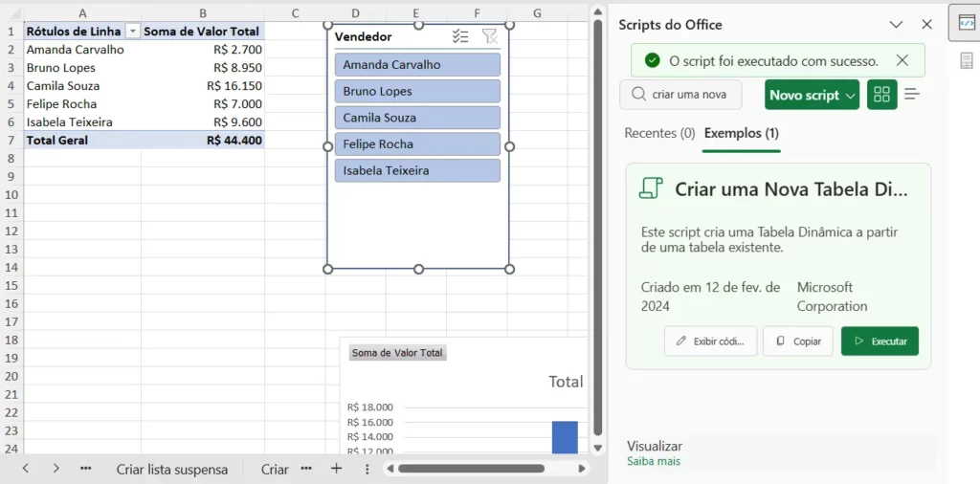The width and height of the screenshot is (980, 484).
Task: Click the vertical scrollbar thumb of sheet
Action: coord(597,226)
